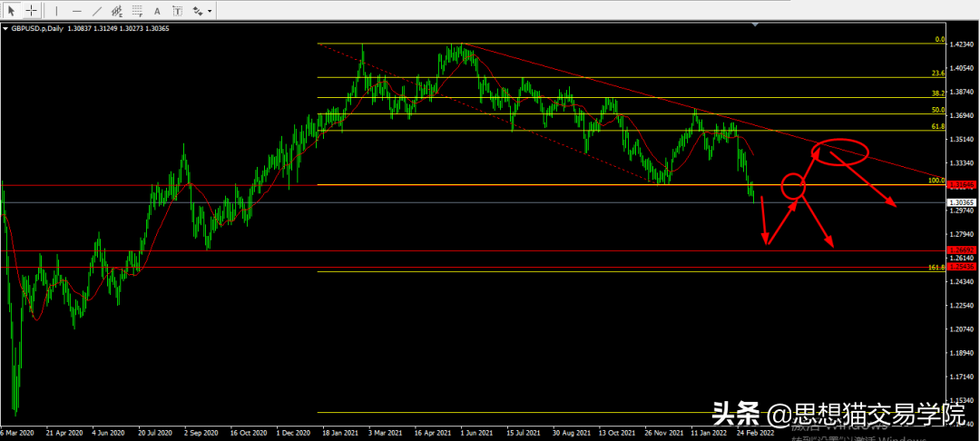
Task: Click the 21 Apr 2020 date on time axis
Action: click(x=65, y=432)
